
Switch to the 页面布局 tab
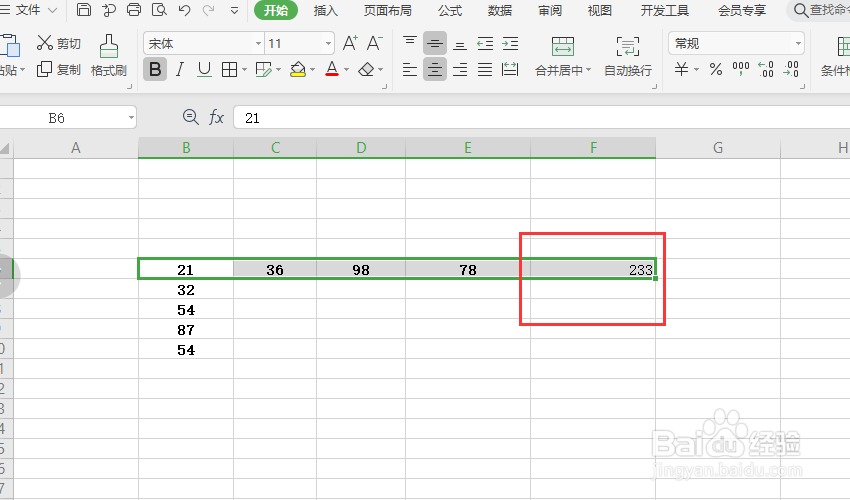[x=388, y=10]
